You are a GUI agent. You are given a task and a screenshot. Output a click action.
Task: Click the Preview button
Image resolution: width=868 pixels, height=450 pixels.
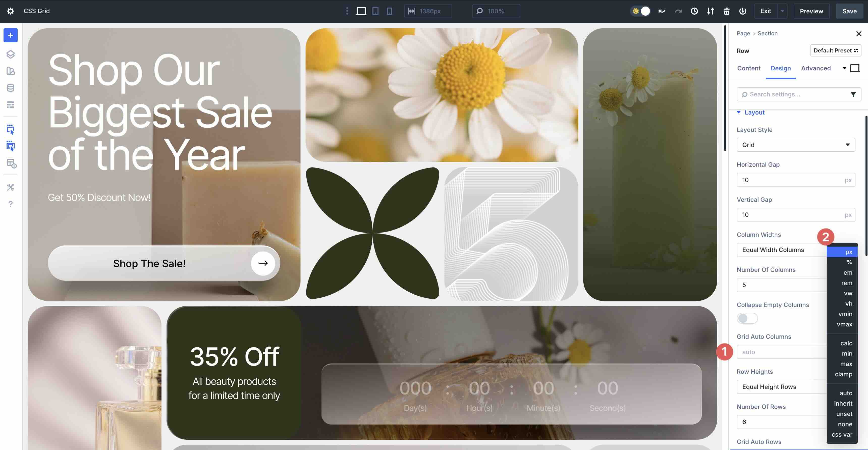click(811, 11)
